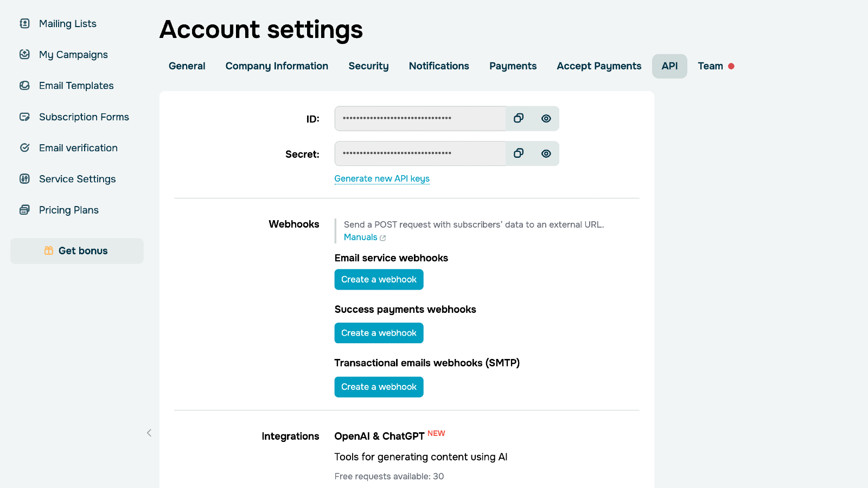Click the Subscription Forms sidebar icon

click(x=24, y=117)
